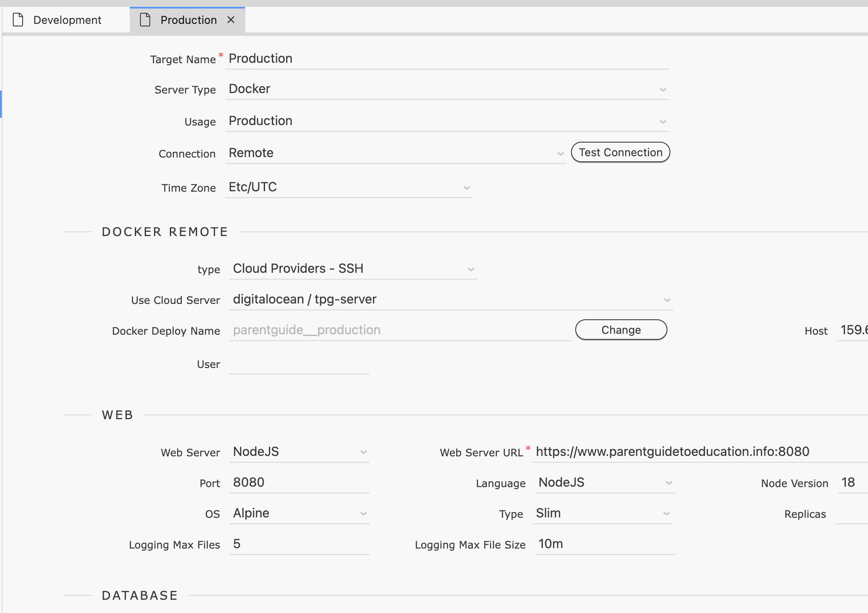Click the Production tab document icon
868x613 pixels.
145,20
